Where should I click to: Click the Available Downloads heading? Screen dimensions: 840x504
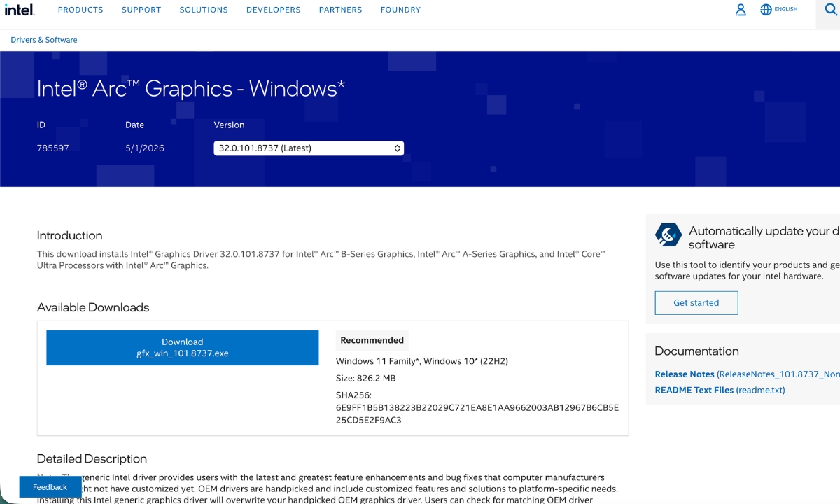(93, 307)
